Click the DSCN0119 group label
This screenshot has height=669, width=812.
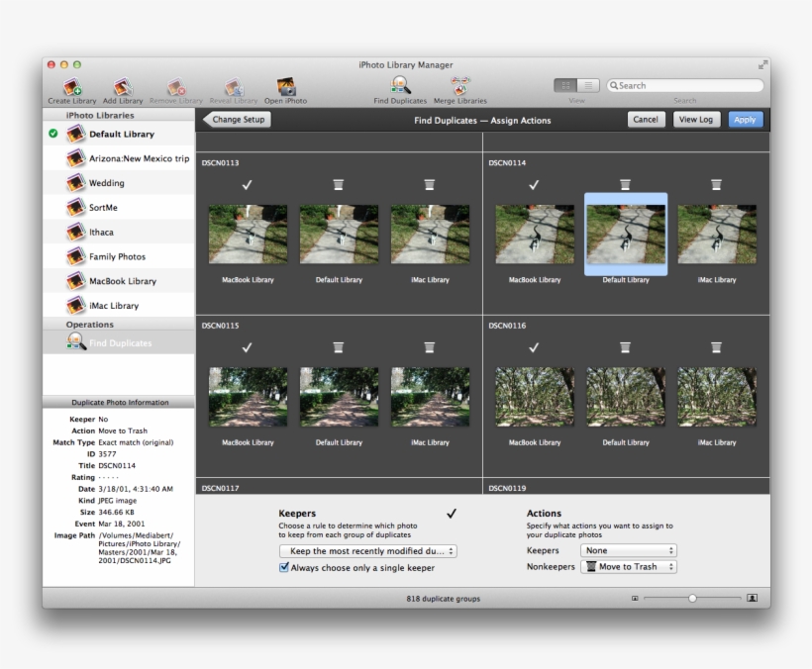tap(507, 488)
